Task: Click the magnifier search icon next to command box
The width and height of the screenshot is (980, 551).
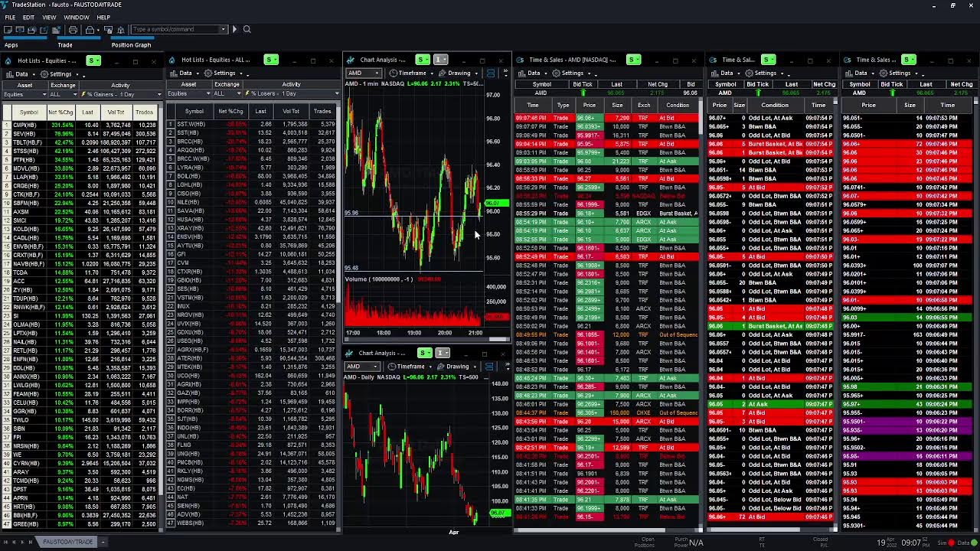Action: [x=247, y=29]
